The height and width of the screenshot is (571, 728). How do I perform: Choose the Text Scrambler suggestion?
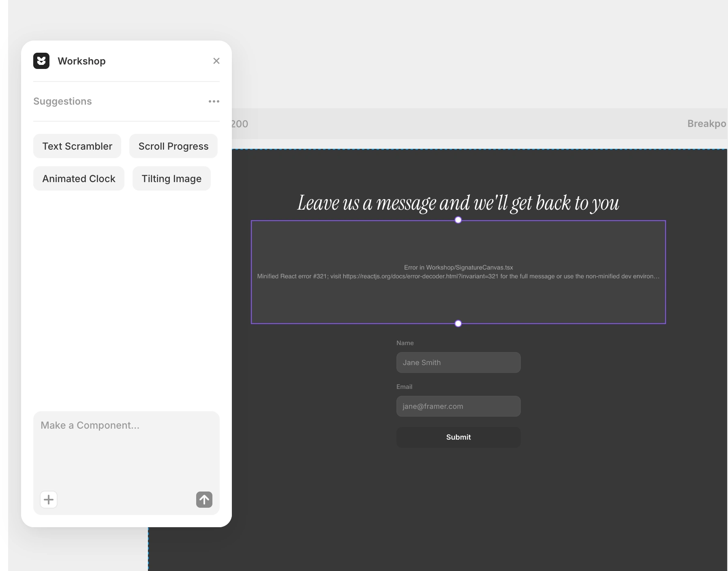click(x=77, y=146)
